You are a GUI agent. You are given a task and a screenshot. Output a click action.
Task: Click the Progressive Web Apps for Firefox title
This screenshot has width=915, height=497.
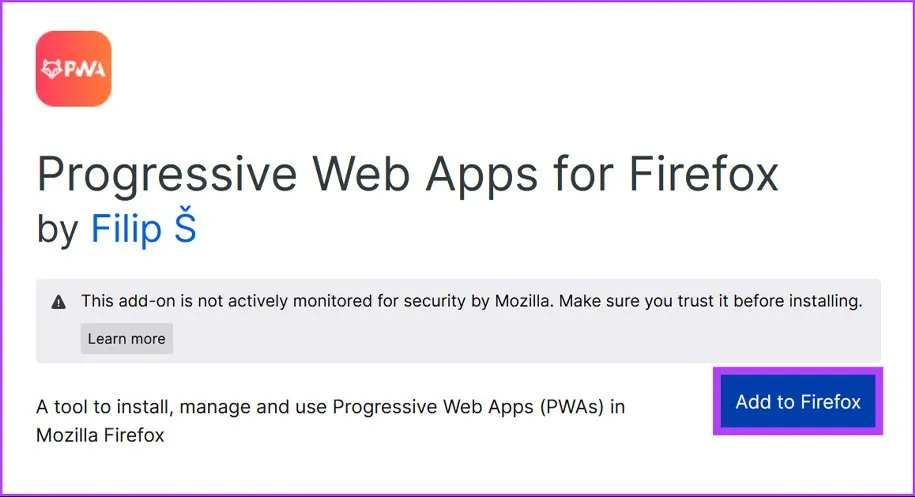(x=407, y=176)
